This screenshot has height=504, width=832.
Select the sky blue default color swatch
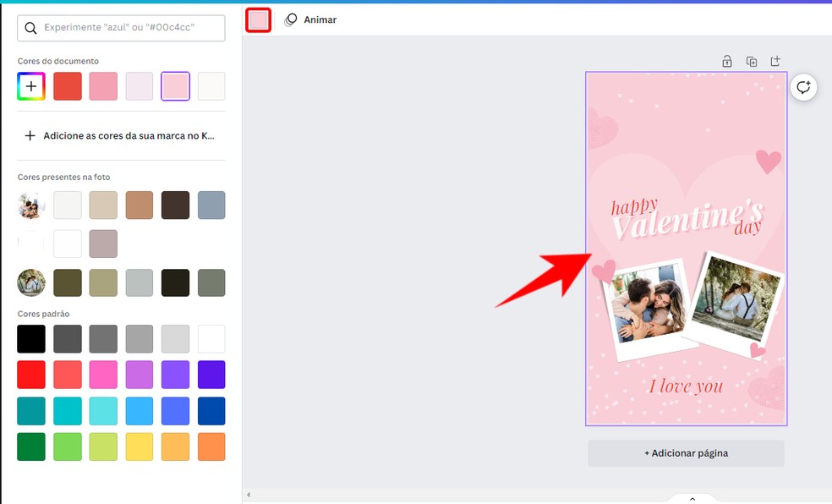139,411
